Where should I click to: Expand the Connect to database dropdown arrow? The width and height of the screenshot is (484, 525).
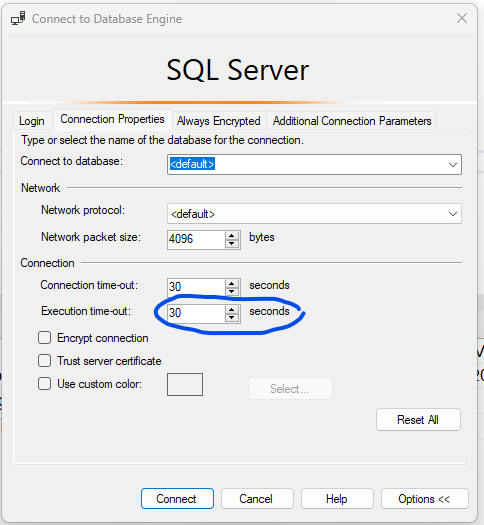pyautogui.click(x=453, y=164)
